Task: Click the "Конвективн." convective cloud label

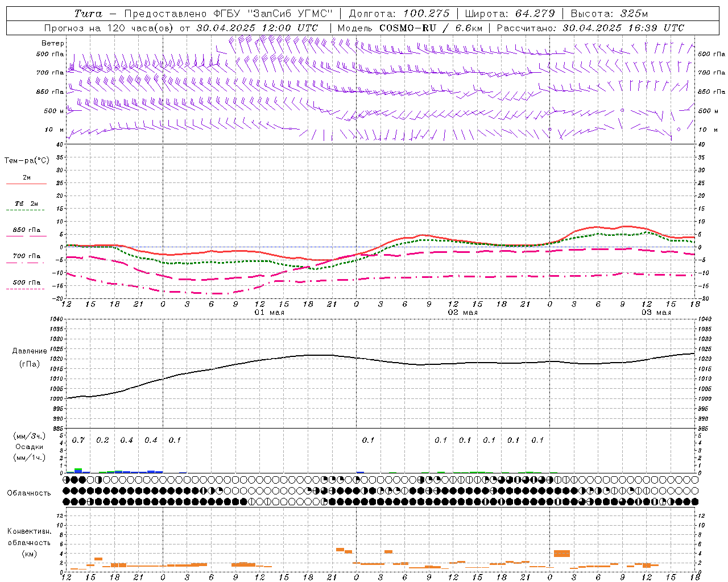Action: tap(29, 531)
